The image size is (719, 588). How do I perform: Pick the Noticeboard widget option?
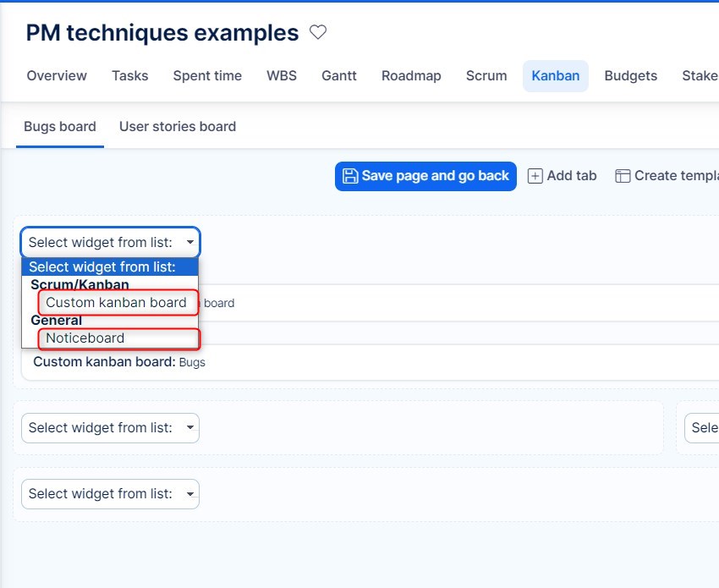tap(85, 338)
